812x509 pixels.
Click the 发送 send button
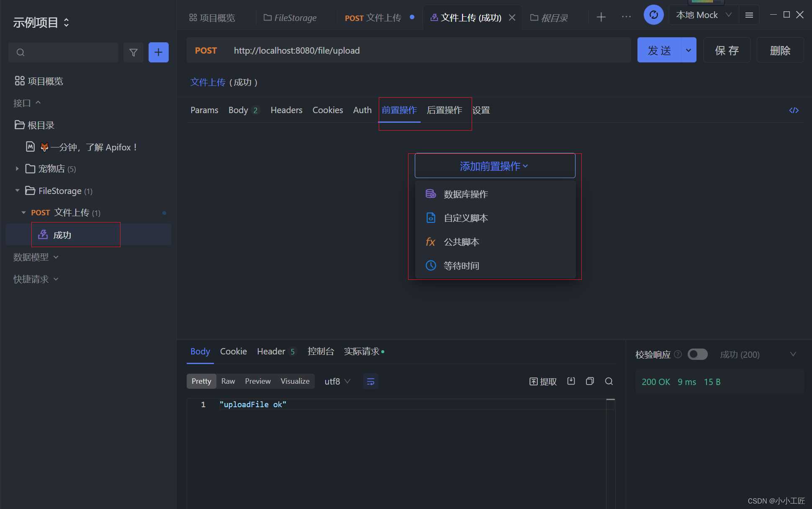tap(659, 50)
